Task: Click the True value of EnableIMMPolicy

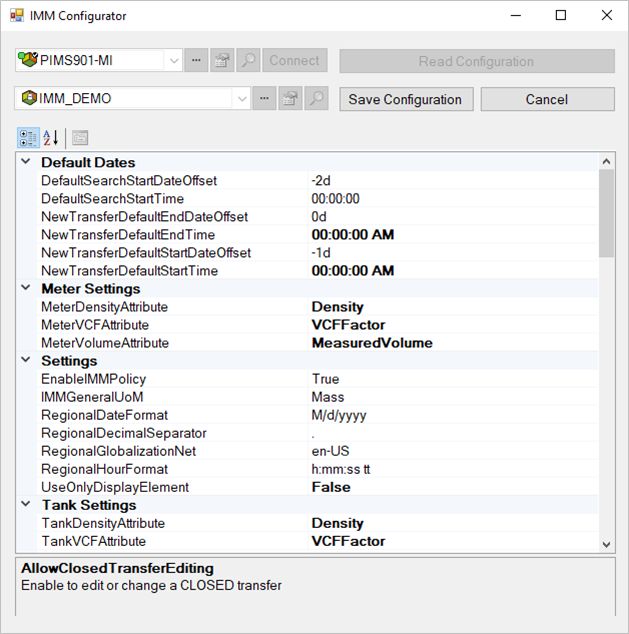Action: (325, 379)
